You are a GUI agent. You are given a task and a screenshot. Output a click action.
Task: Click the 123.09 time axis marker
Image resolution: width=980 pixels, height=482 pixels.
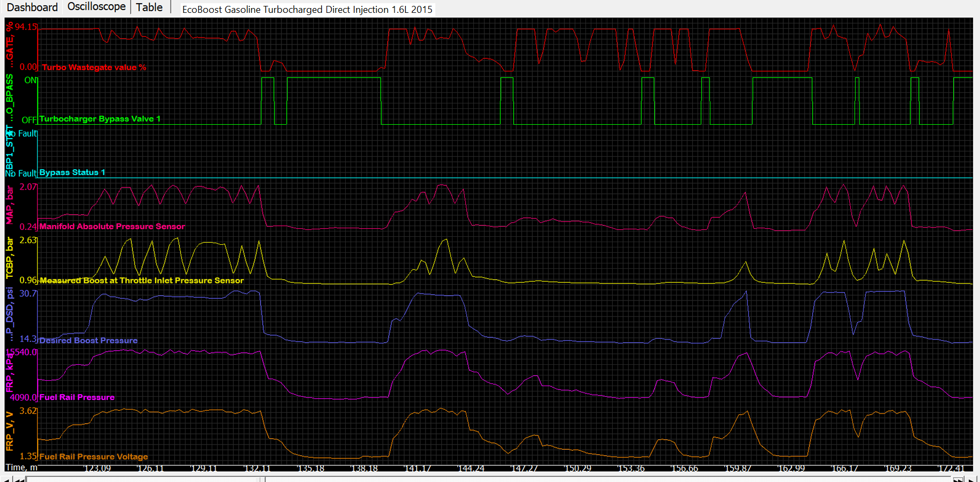tap(98, 469)
